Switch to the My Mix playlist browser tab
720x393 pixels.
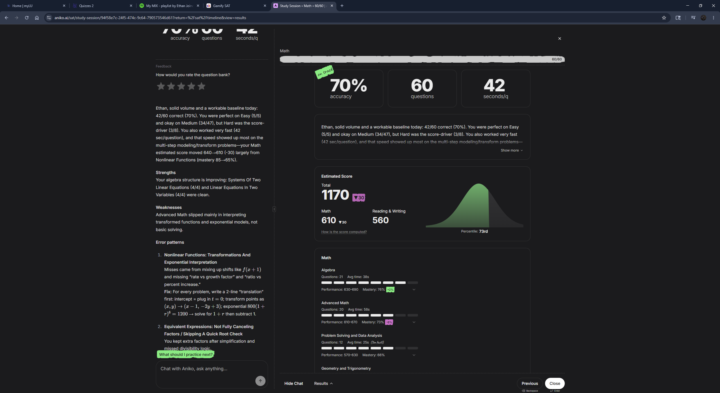click(169, 6)
